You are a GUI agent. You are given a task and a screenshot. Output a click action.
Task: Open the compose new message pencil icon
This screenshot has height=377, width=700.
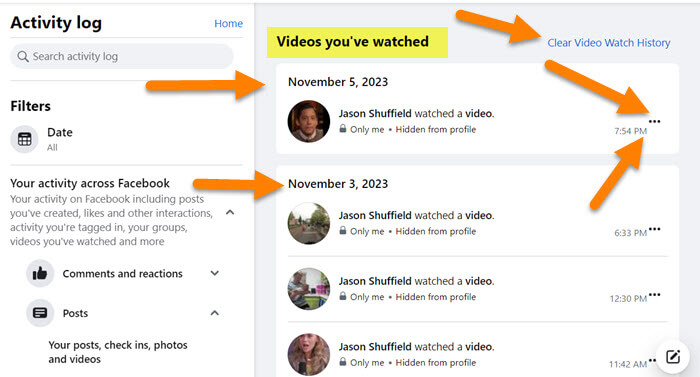[673, 356]
